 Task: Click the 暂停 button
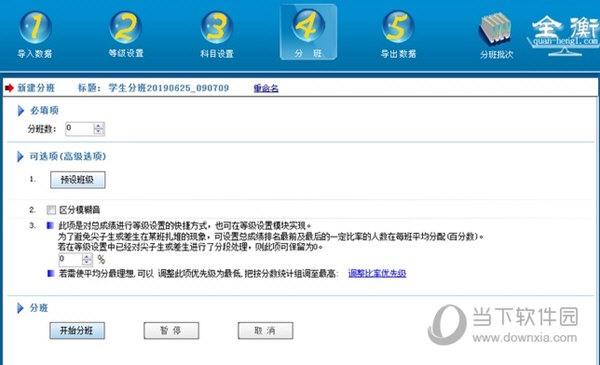pos(171,331)
